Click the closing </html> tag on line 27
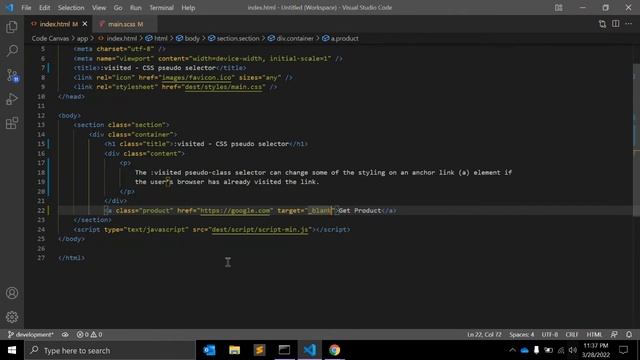Viewport: 640px width, 360px height. click(x=71, y=258)
